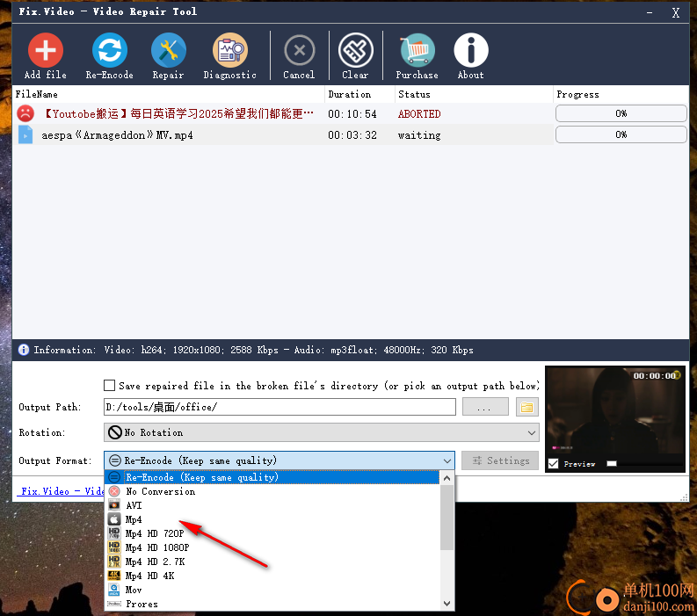Click the Apple icon next to Mp4

114,519
